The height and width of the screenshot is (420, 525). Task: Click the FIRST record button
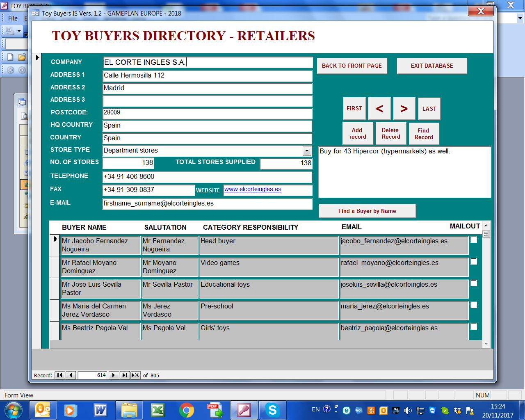point(354,108)
